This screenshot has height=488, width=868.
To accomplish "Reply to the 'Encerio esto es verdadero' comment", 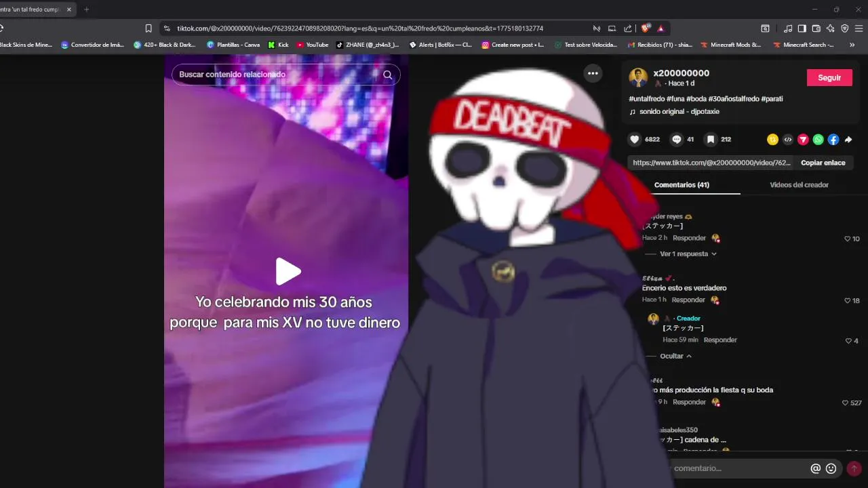I will (688, 300).
